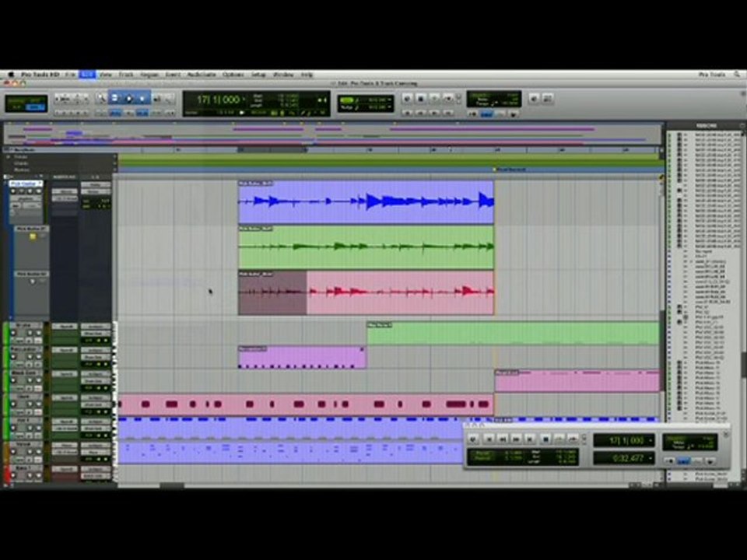
Task: Click Rewind in the toolbar transport
Action: pyautogui.click(x=421, y=114)
